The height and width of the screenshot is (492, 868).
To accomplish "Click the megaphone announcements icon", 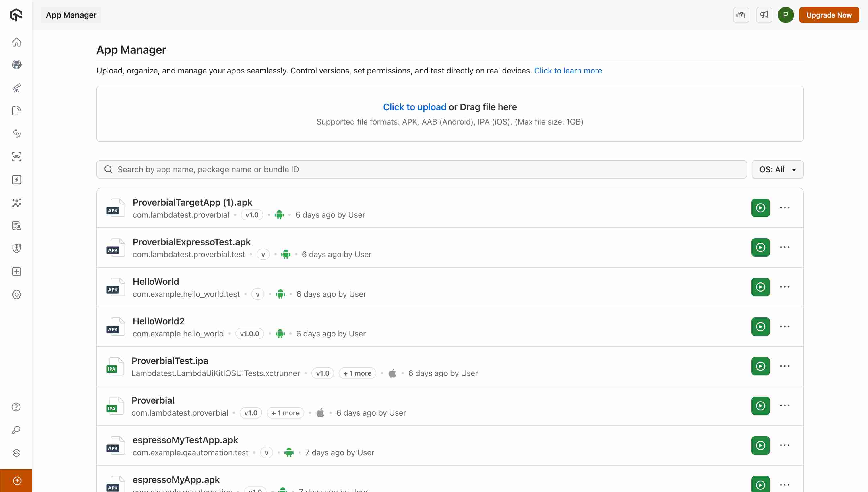I will 764,15.
